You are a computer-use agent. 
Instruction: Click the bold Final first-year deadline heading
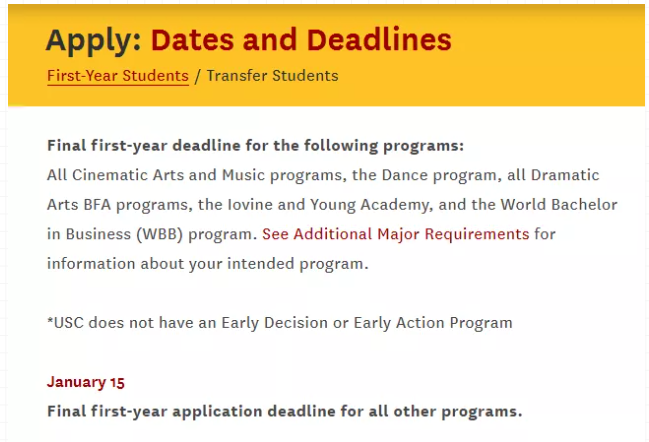pos(255,146)
